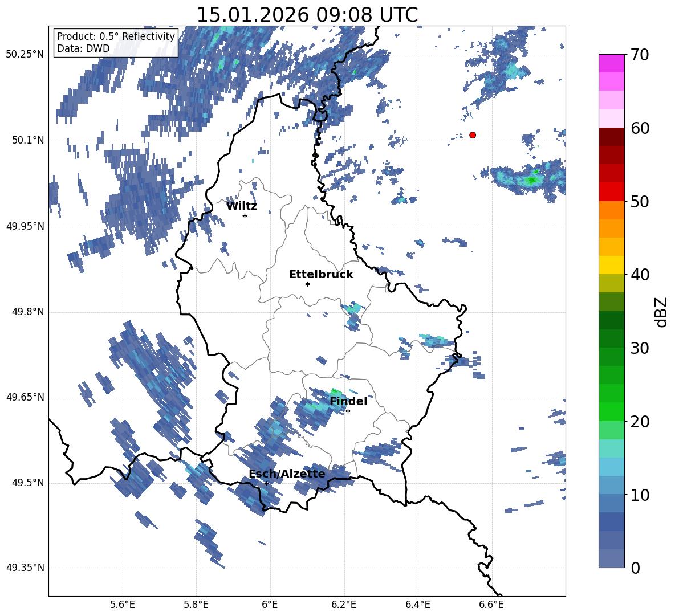
Task: Click the 6°E longitude label
Action: pyautogui.click(x=270, y=605)
